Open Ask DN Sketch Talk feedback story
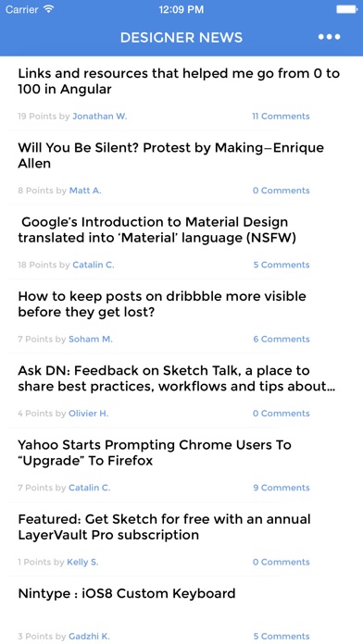The height and width of the screenshot is (644, 363). click(x=177, y=378)
